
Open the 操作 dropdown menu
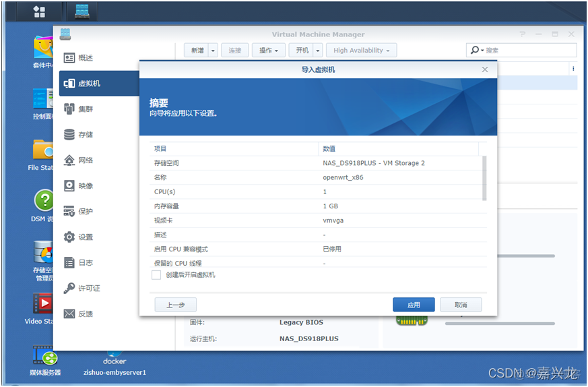269,51
